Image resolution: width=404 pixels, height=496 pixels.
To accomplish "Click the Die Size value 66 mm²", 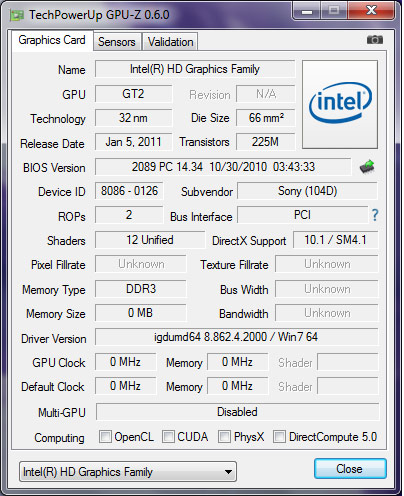I will tap(266, 118).
